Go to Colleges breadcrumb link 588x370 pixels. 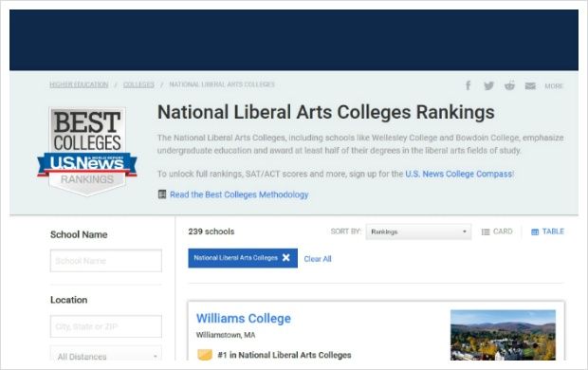coord(138,84)
